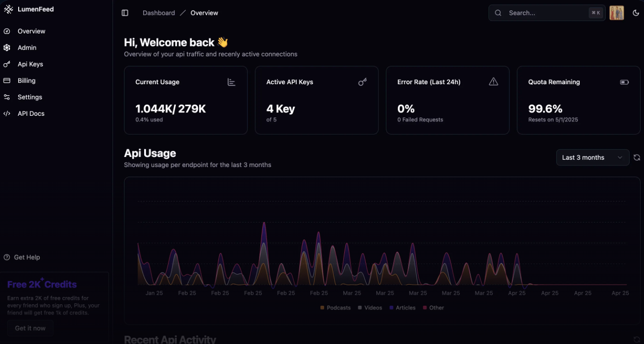
Task: Click the Dashboard breadcrumb link
Action: click(x=158, y=13)
